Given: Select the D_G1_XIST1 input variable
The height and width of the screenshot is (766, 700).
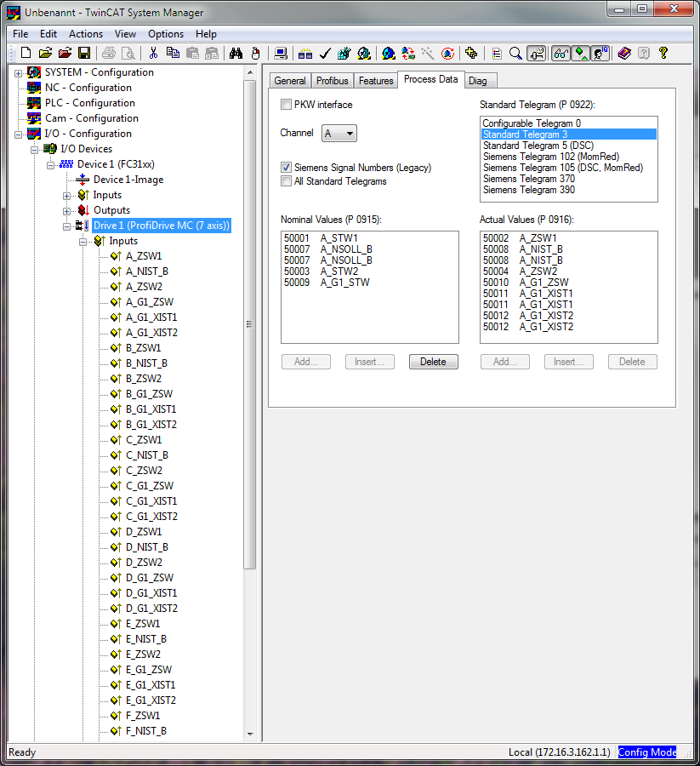Looking at the screenshot, I should pos(151,592).
